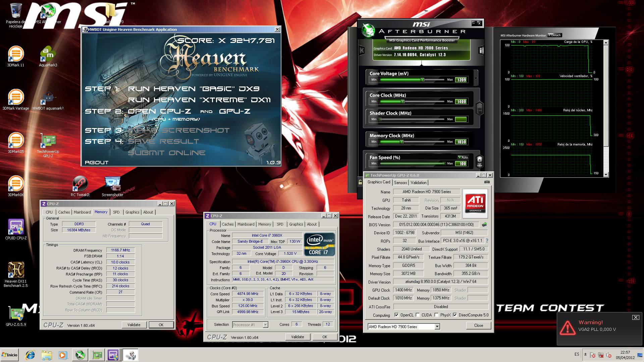Click OK in the CPU-Z processor window
This screenshot has height=362, width=644.
tap(325, 337)
